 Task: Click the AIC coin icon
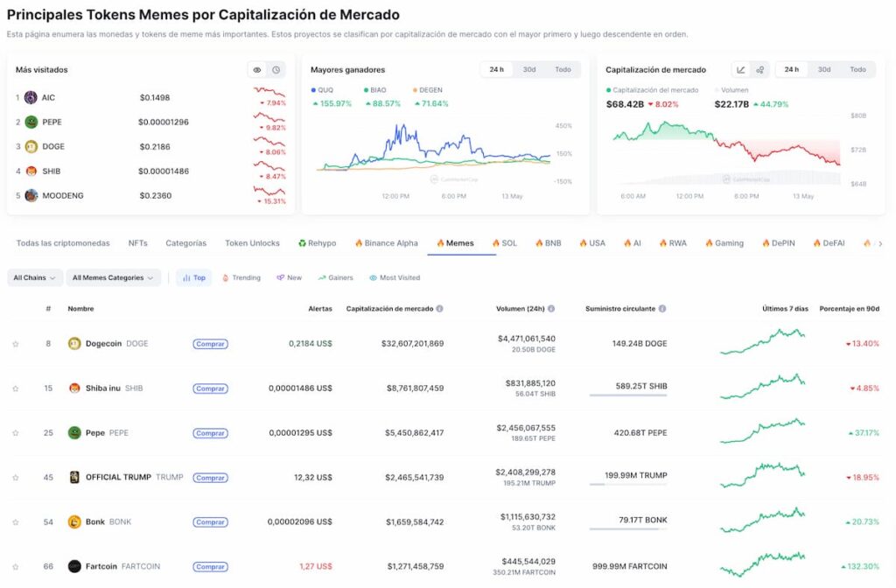point(31,97)
